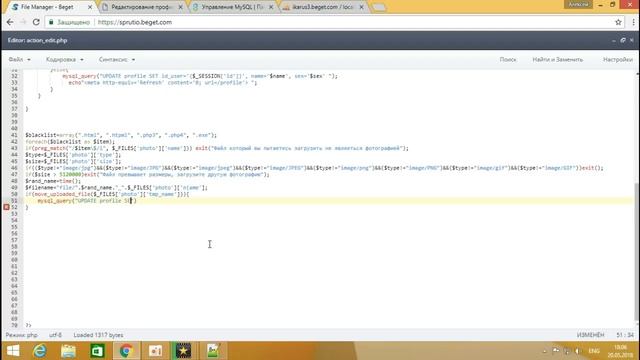Screen dimensions: 640x360
Task: Click the Loaded 1317 bytes status
Action: point(98,335)
